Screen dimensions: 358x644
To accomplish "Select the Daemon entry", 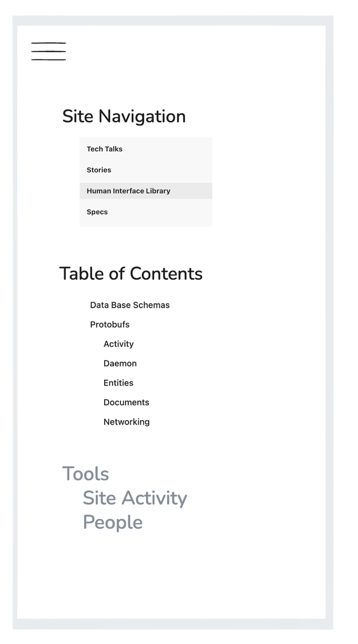I will (120, 363).
